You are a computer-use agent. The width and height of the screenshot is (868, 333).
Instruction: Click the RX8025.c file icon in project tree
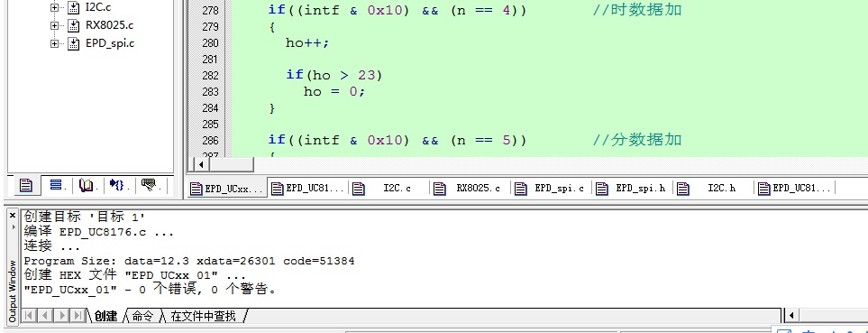(x=74, y=25)
